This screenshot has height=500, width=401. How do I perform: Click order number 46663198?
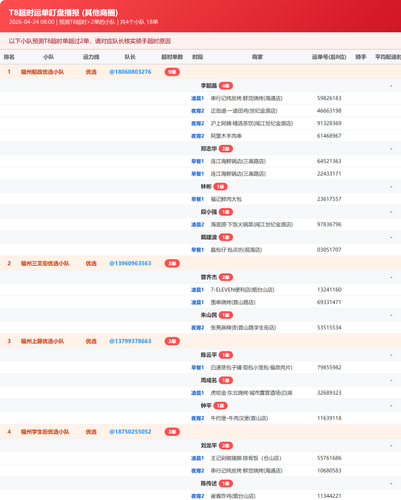(329, 111)
